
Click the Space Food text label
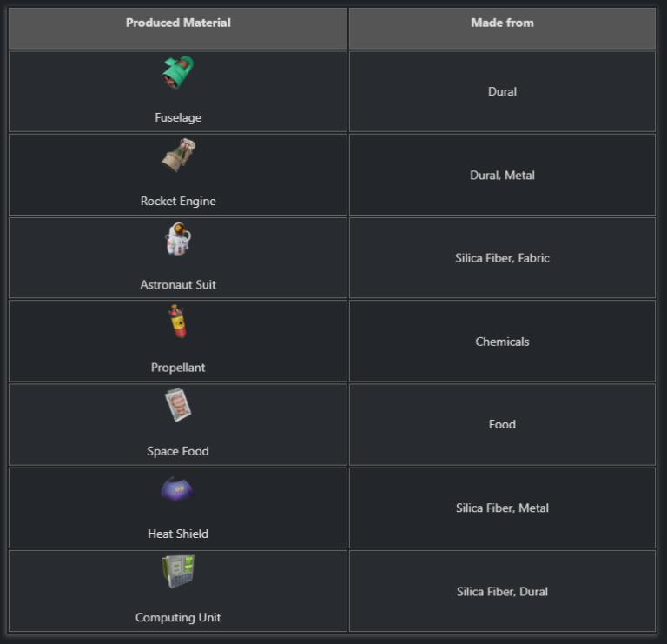point(178,451)
